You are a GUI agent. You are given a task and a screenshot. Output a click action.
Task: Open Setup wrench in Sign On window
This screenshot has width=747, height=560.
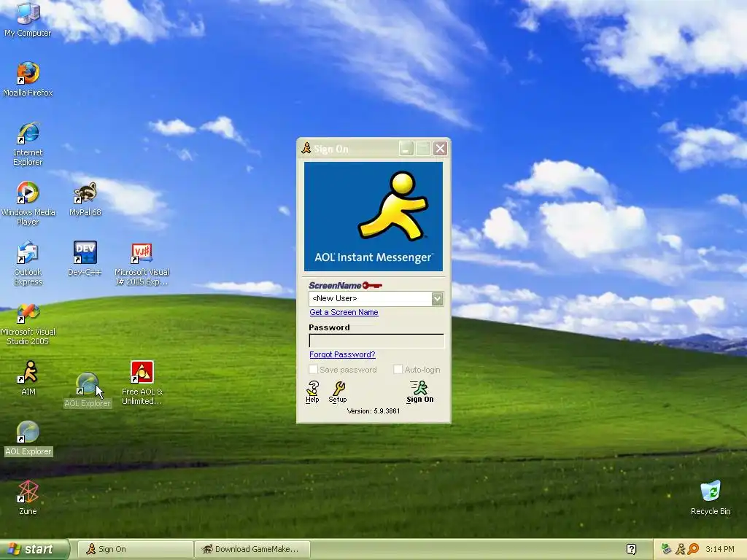(338, 392)
